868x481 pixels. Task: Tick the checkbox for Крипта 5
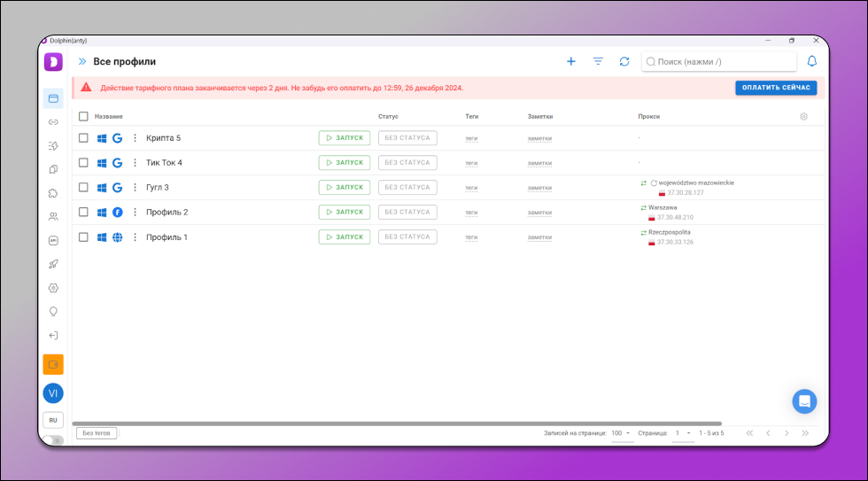[x=83, y=138]
